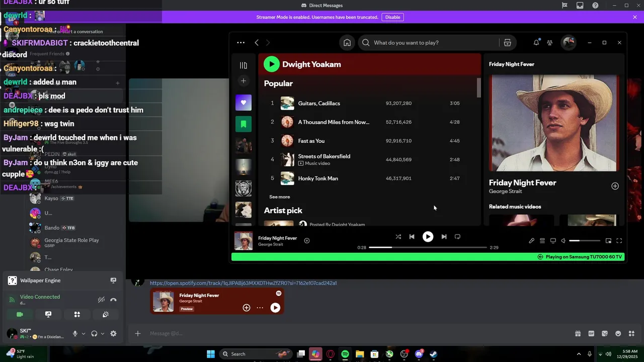Skip to previous track
This screenshot has width=644, height=362.
pos(412,237)
